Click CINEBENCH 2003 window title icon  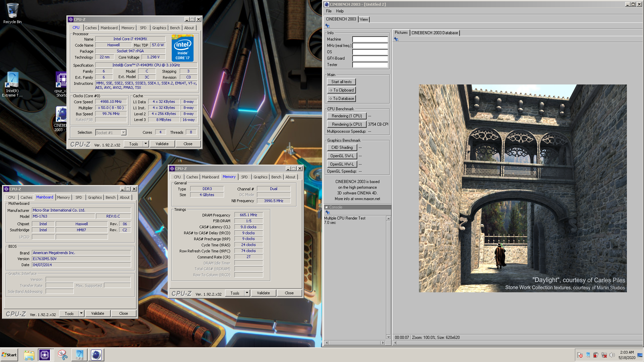click(327, 4)
